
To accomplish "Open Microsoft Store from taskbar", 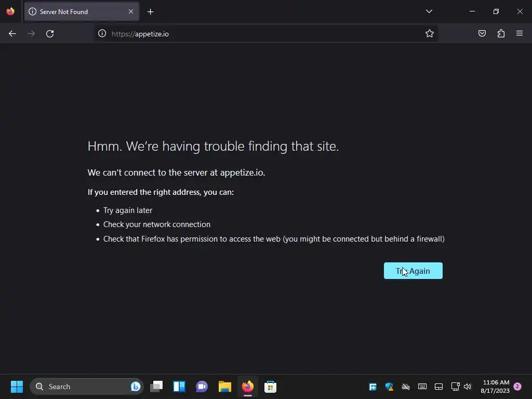I will tap(270, 387).
